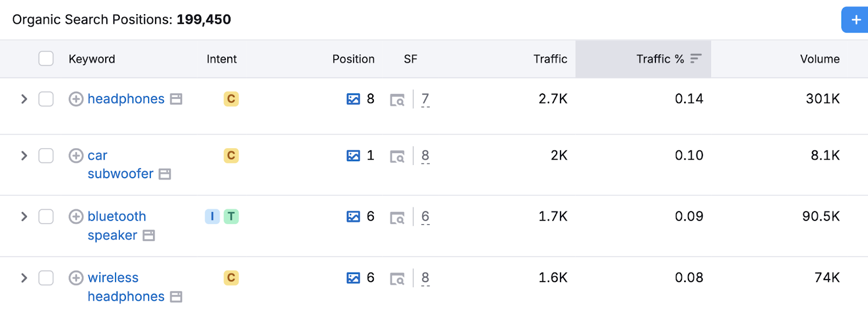Click the Commercial intent badge for headphones
The height and width of the screenshot is (317, 868).
[232, 99]
